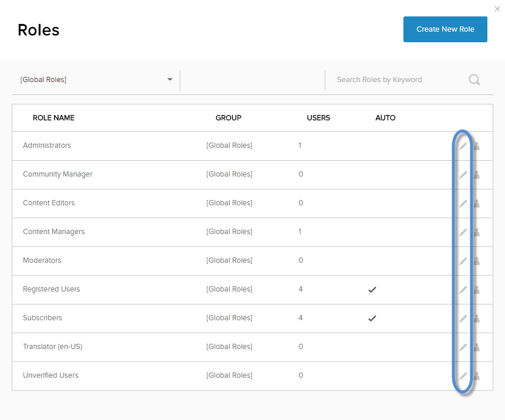The height and width of the screenshot is (420, 505).
Task: Click the Content Managers user count
Action: [x=299, y=232]
